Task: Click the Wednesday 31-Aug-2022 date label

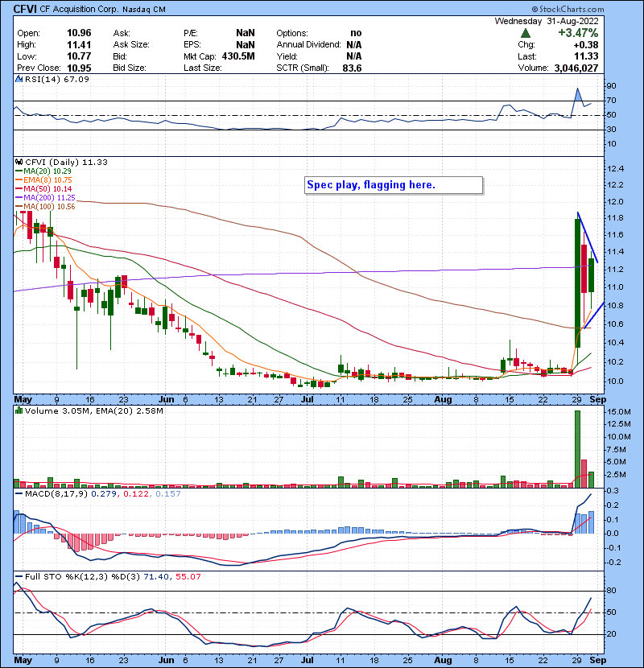Action: pos(547,21)
